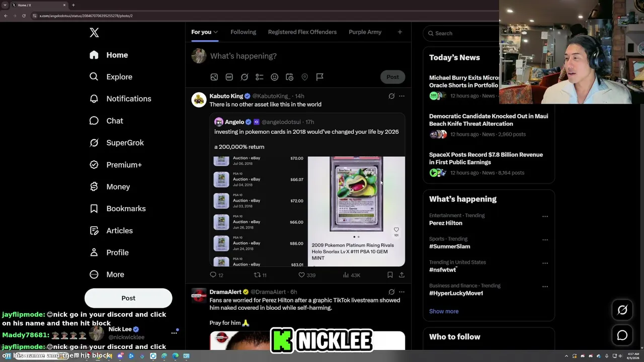Click the X logo in the sidebar

94,33
